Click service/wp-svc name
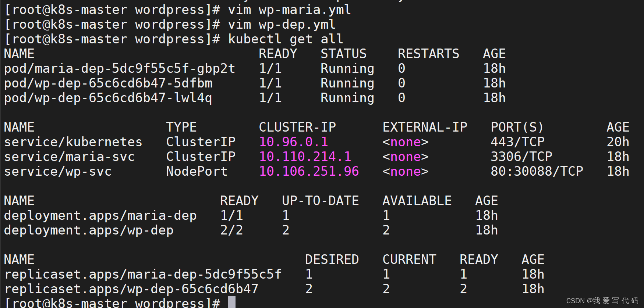The width and height of the screenshot is (644, 308). 57,171
